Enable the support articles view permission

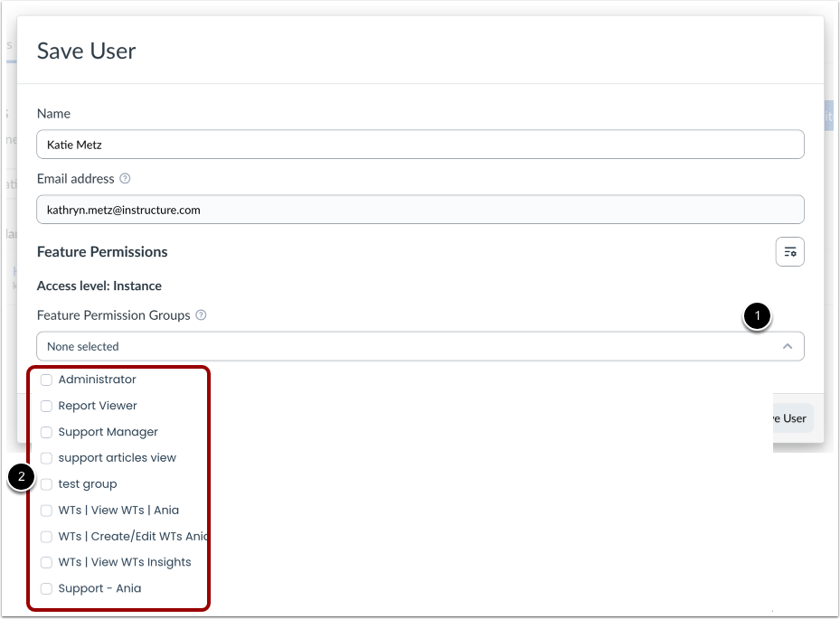point(46,457)
